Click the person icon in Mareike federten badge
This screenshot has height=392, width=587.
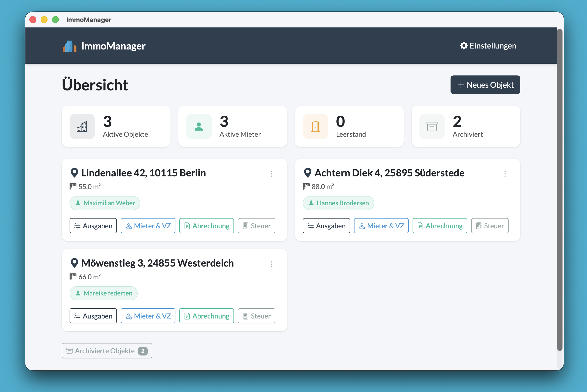pos(78,293)
